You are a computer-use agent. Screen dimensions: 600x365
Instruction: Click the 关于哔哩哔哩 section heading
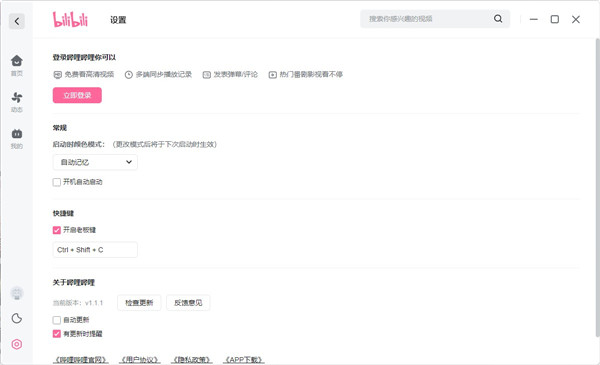73,283
